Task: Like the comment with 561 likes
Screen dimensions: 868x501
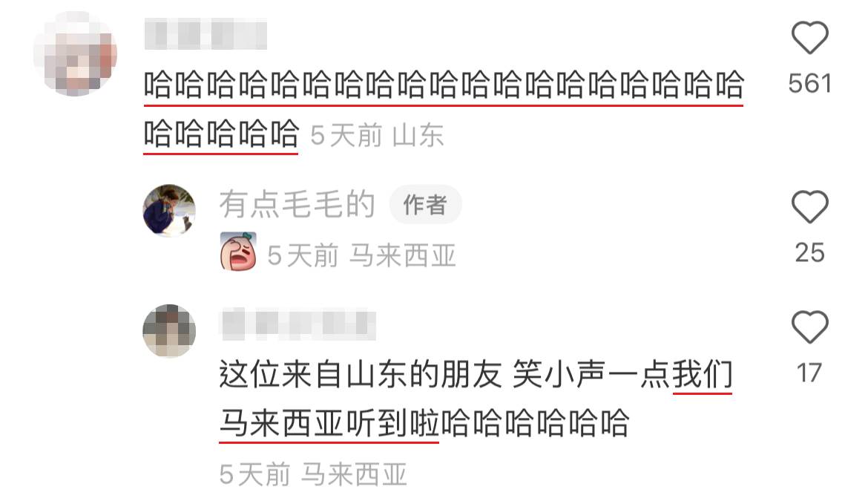Action: (810, 38)
